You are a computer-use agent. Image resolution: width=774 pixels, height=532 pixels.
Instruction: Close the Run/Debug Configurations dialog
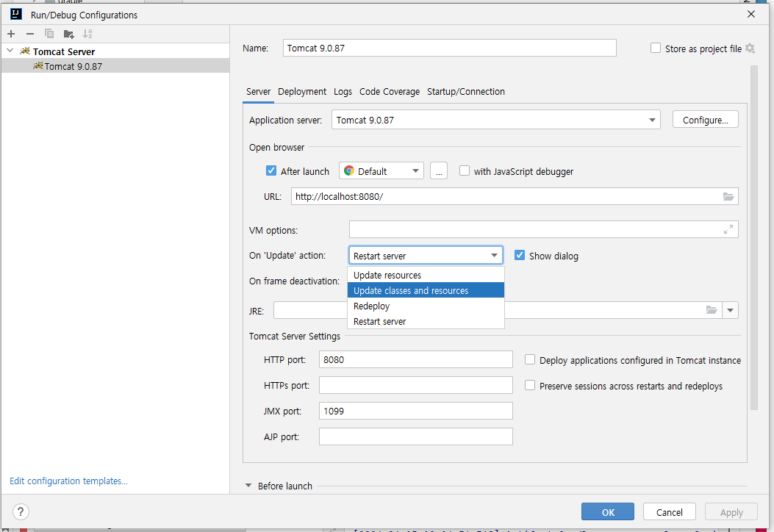pos(751,14)
